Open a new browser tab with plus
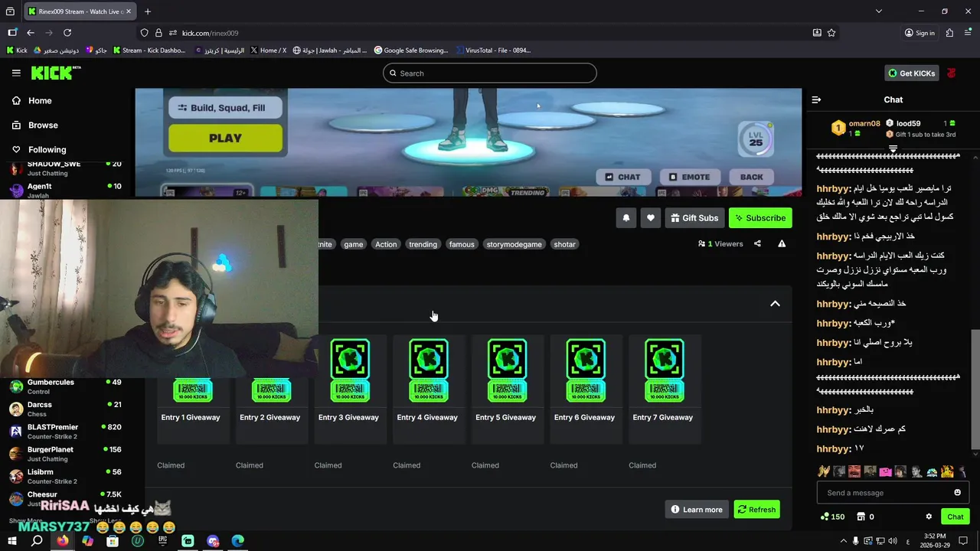This screenshot has height=551, width=980. pos(148,11)
